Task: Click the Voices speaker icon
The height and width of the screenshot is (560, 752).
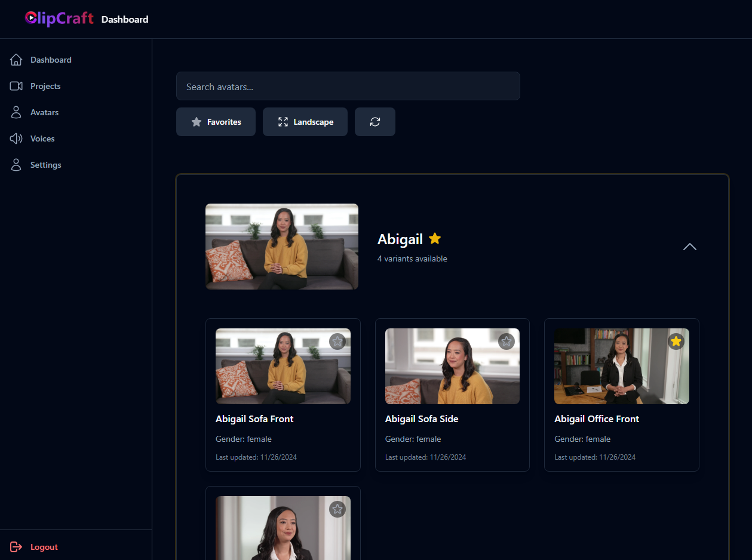Action: [x=16, y=139]
